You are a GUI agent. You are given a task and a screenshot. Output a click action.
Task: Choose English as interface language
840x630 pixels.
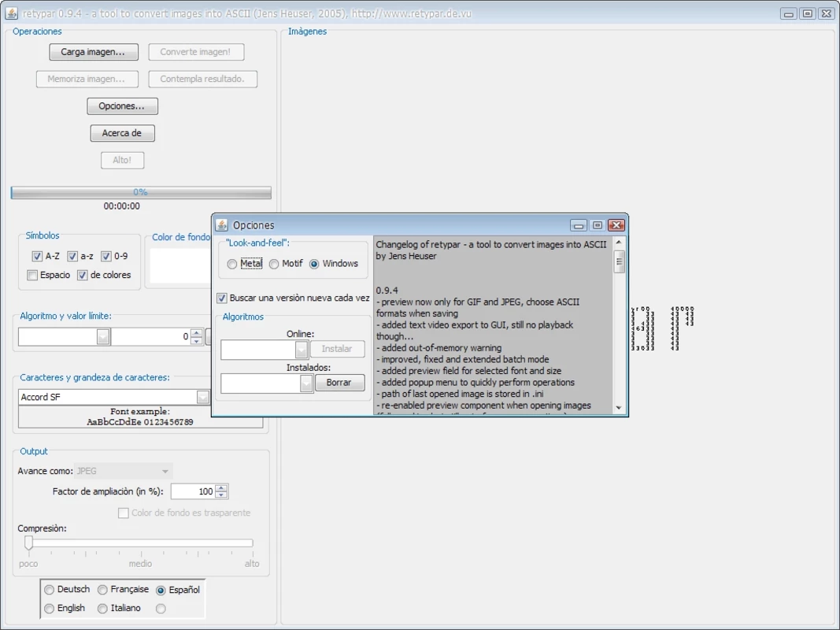pos(50,608)
